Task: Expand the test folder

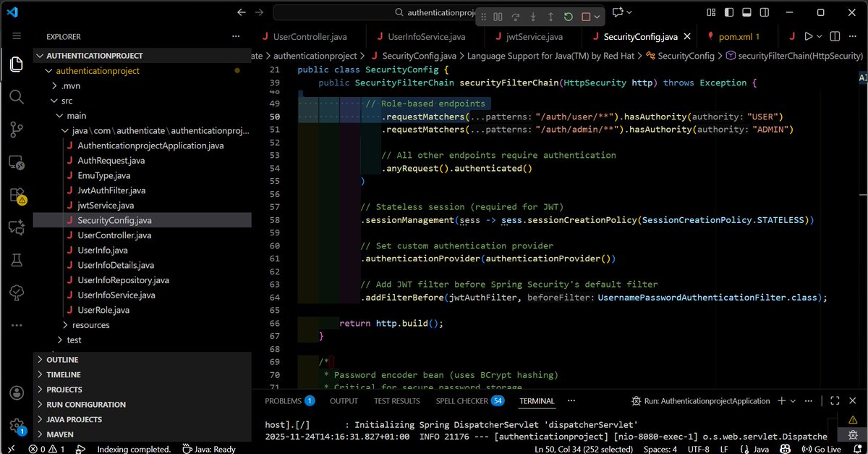Action: click(142, 340)
